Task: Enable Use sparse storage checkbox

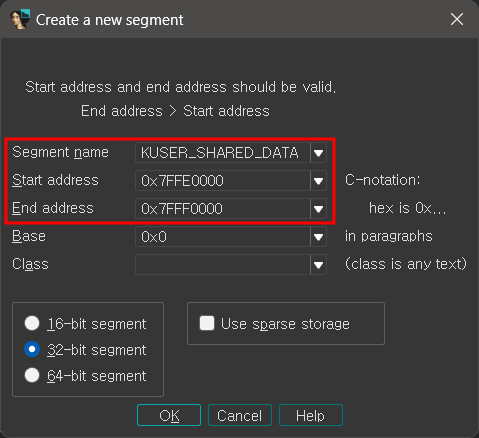Action: (207, 323)
